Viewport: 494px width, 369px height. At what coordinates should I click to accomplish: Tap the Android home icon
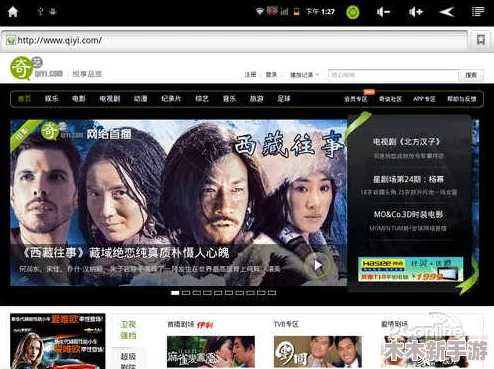pyautogui.click(x=13, y=12)
